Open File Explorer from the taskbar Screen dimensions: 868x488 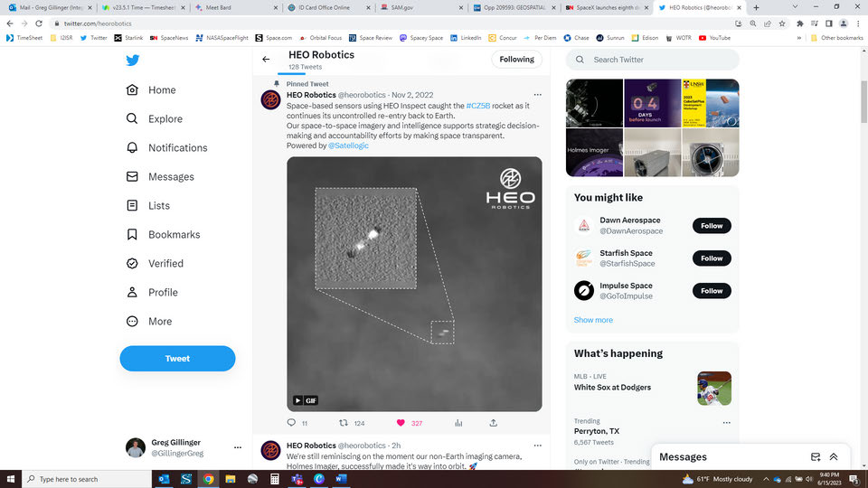(x=231, y=479)
